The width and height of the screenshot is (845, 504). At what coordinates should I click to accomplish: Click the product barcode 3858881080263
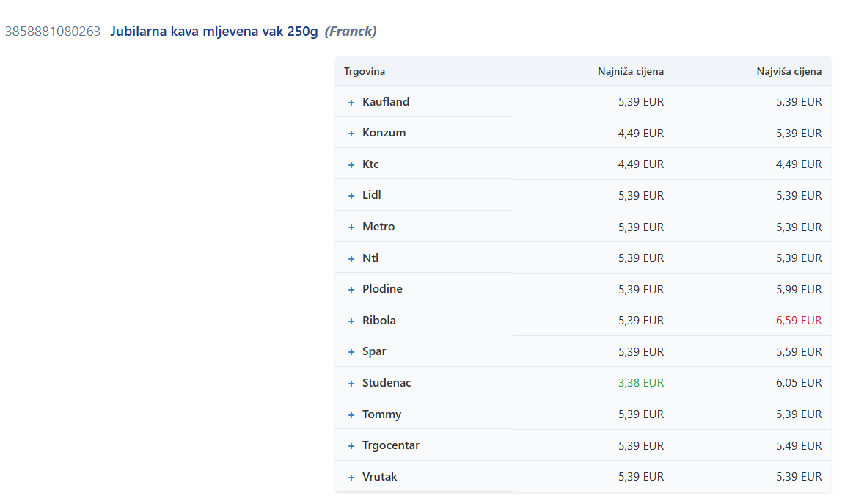point(53,32)
